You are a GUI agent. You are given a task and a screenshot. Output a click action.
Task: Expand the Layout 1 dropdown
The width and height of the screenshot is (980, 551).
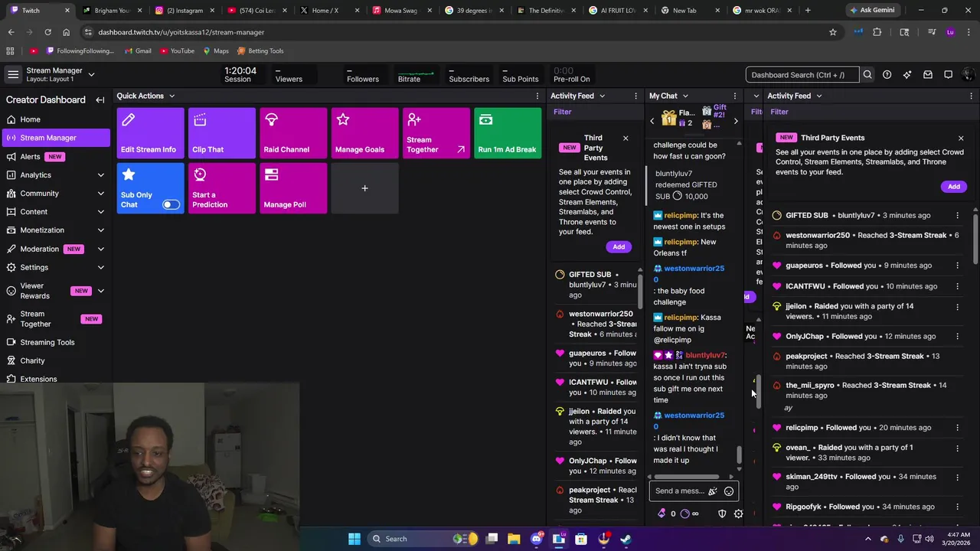pos(91,74)
